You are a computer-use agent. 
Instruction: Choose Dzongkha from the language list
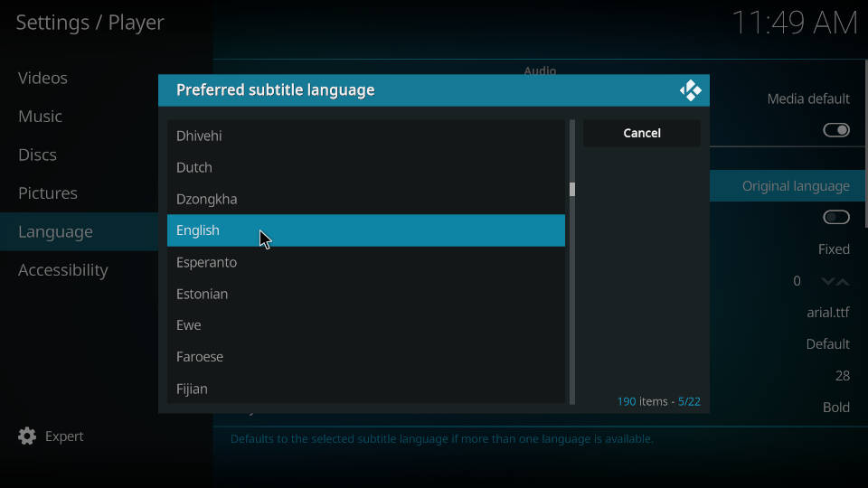coord(366,199)
